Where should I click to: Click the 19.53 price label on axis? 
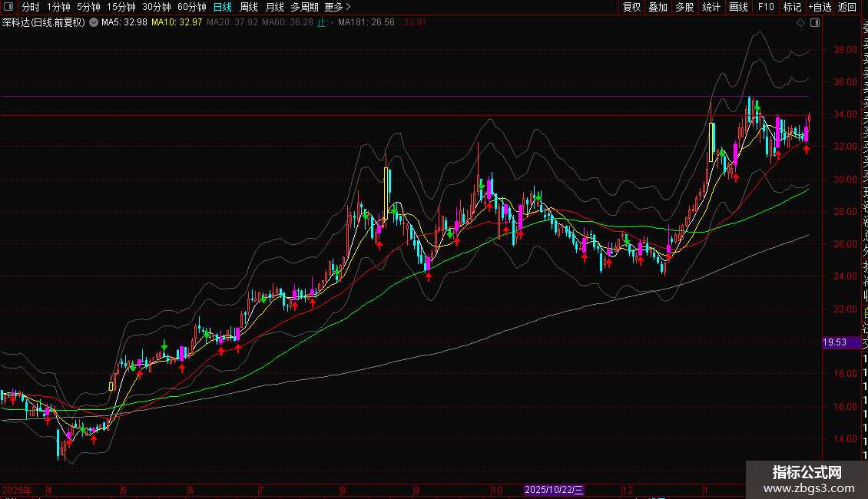(835, 342)
